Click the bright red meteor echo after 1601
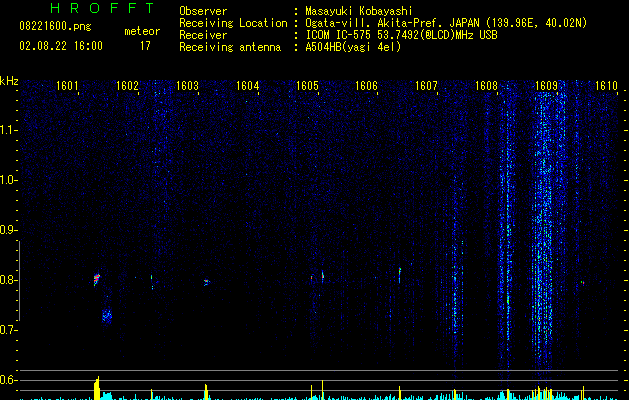Screen dimensions: 629x400 click(x=96, y=279)
